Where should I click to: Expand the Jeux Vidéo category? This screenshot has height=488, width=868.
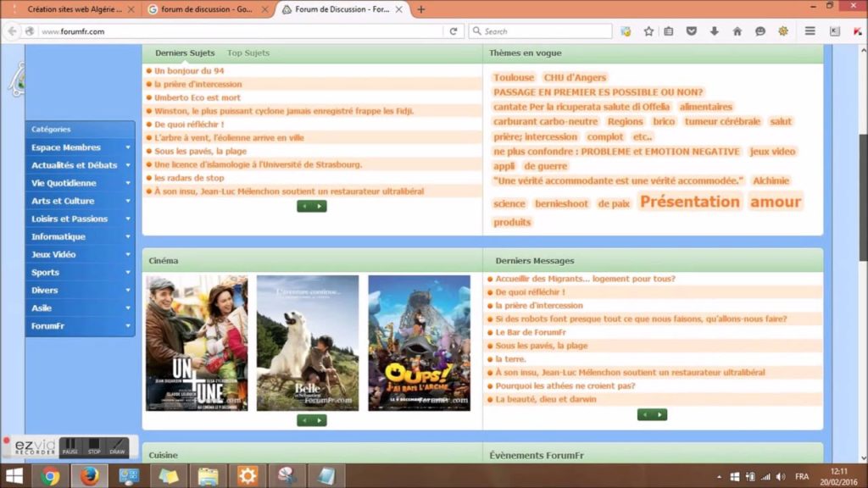point(81,254)
